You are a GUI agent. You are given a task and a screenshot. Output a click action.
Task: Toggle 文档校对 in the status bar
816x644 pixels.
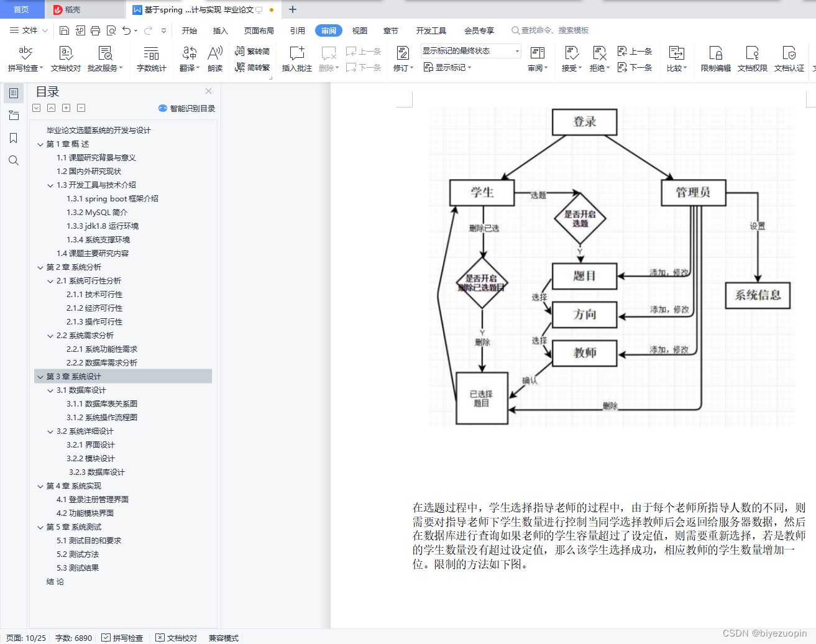[176, 638]
